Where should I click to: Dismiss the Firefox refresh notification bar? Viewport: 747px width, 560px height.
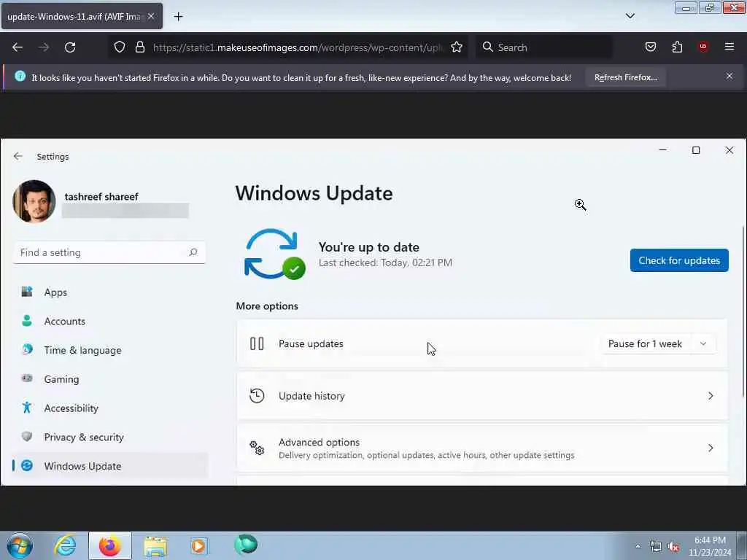coord(729,76)
